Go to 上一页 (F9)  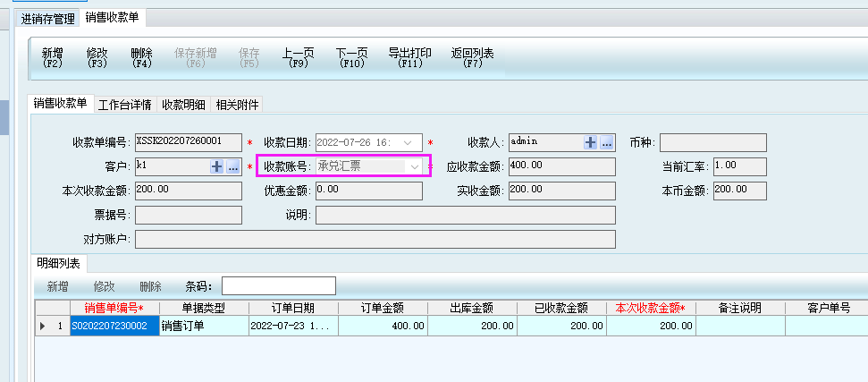tap(298, 57)
